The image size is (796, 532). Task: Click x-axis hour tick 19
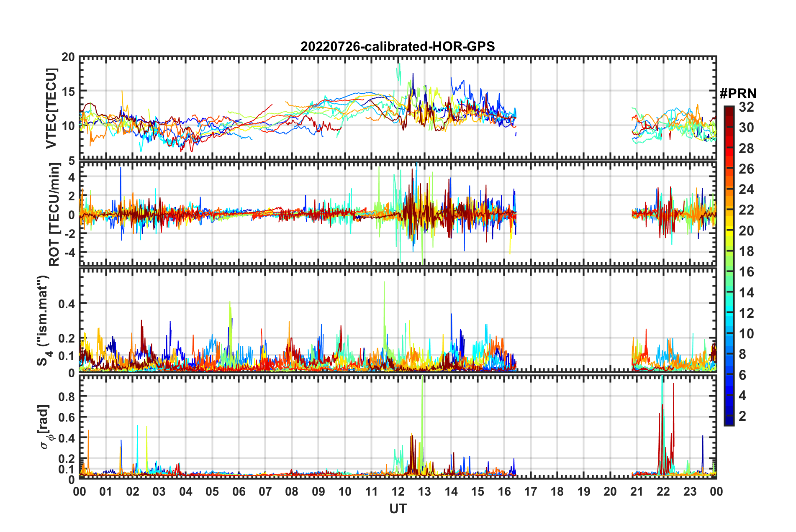584,491
